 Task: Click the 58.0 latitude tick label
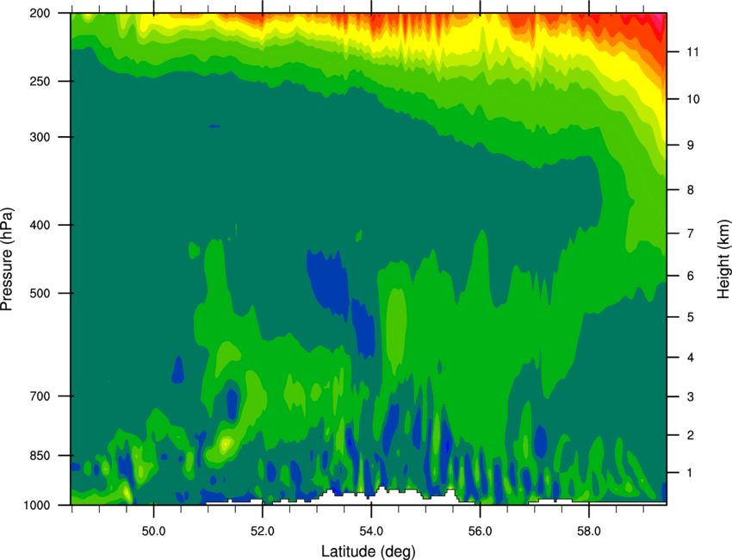click(589, 532)
